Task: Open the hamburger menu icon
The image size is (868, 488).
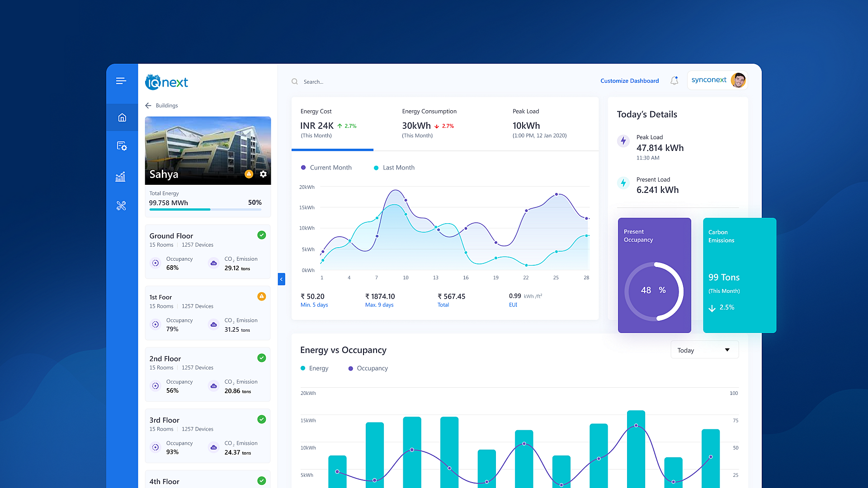Action: coord(121,81)
